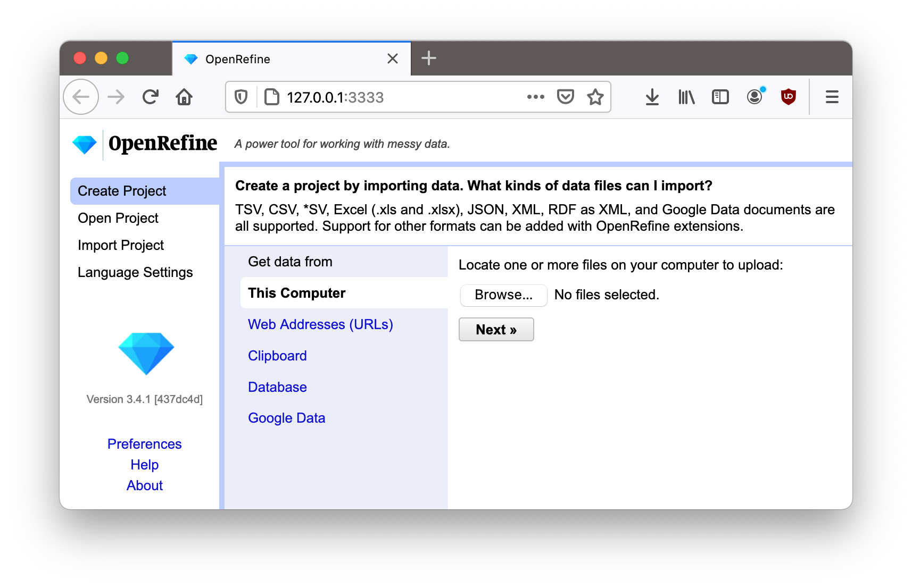912x588 pixels.
Task: Choose Web Addresses (URLs) data source
Action: tap(320, 324)
